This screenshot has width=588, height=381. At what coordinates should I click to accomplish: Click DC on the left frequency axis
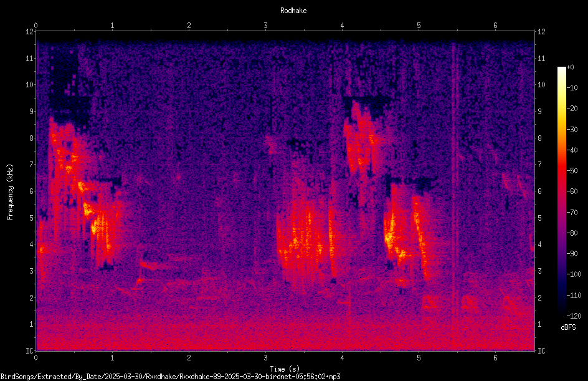(x=29, y=351)
